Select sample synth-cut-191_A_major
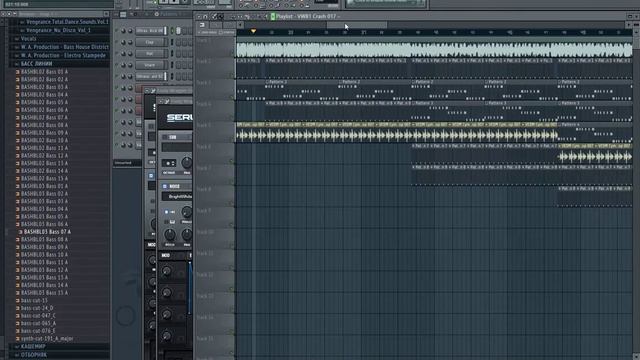The width and height of the screenshot is (640, 360). [47, 339]
